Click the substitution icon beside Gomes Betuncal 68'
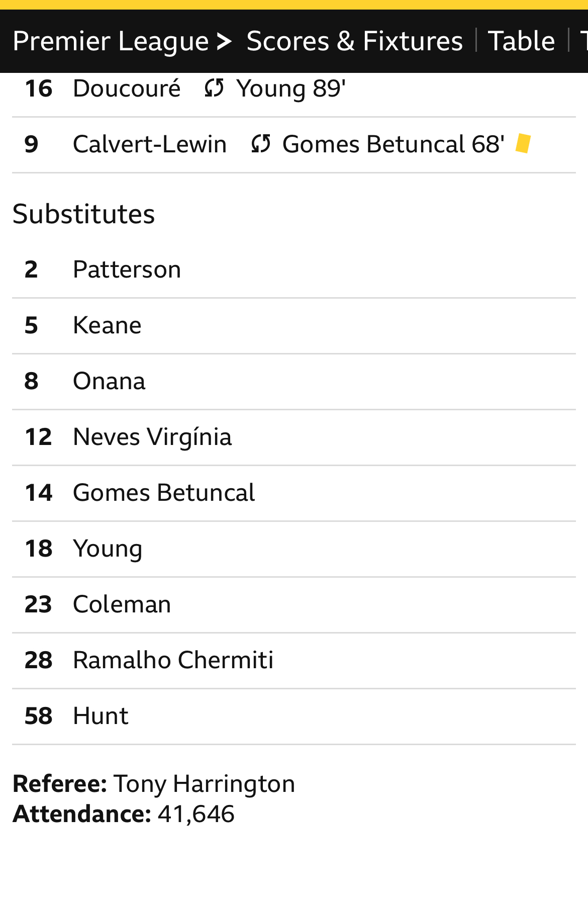Viewport: 588px width, 898px height. pyautogui.click(x=261, y=144)
